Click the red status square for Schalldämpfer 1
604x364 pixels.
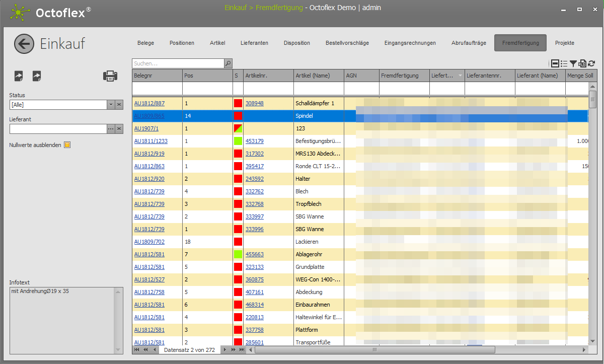point(238,103)
